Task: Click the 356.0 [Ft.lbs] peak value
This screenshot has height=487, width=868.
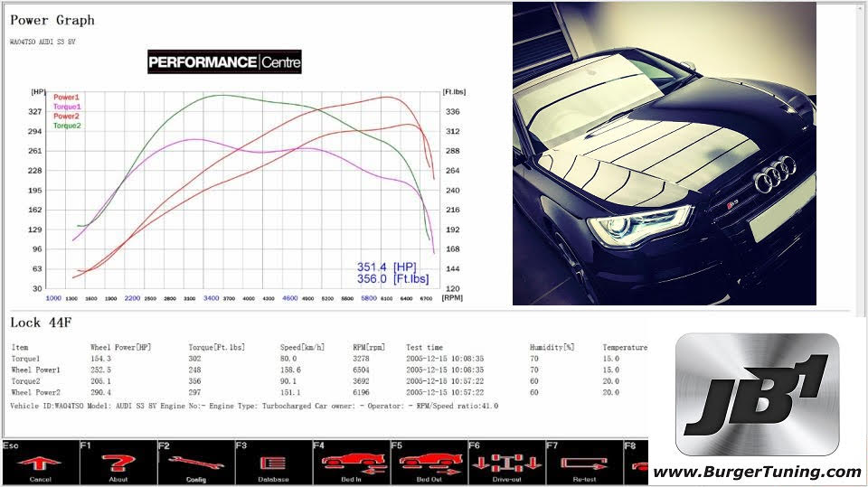Action: (x=392, y=279)
